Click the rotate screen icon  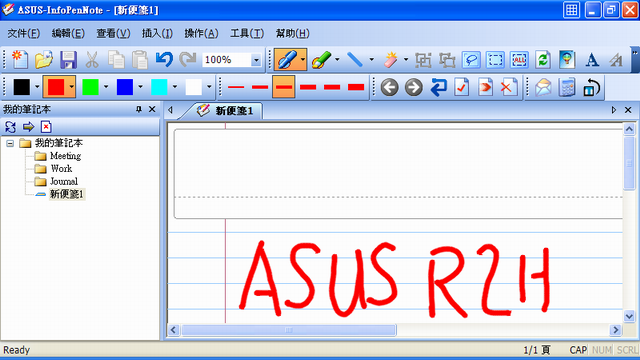pyautogui.click(x=591, y=87)
